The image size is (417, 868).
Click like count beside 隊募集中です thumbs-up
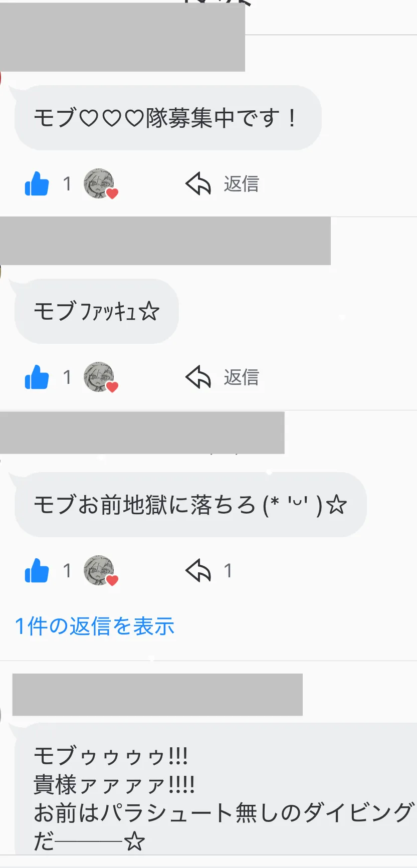pos(67,184)
